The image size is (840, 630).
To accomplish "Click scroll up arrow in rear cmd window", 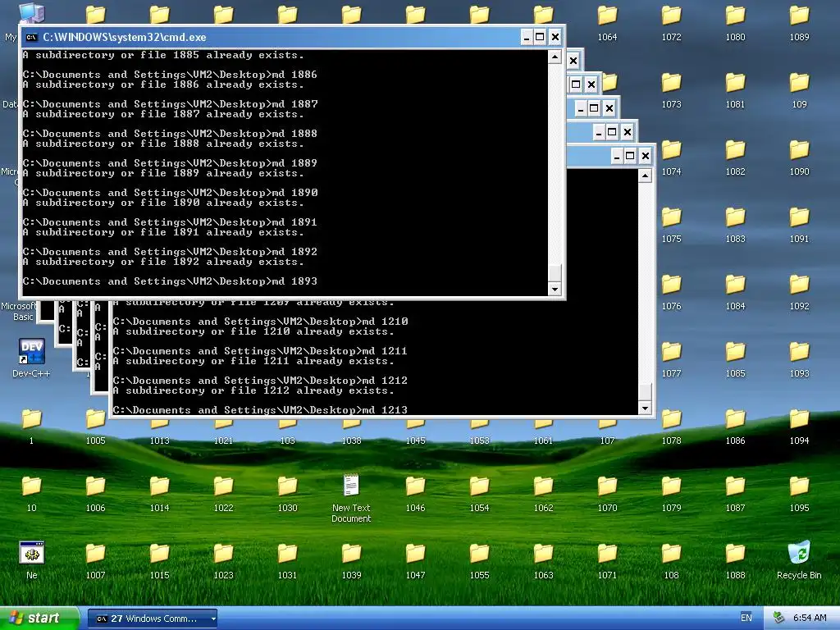I will 645,176.
